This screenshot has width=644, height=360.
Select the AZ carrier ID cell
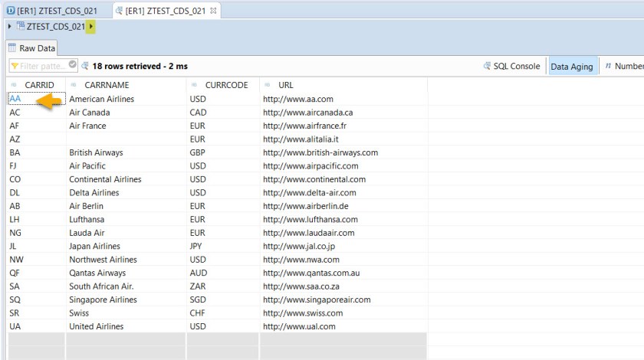(36, 139)
